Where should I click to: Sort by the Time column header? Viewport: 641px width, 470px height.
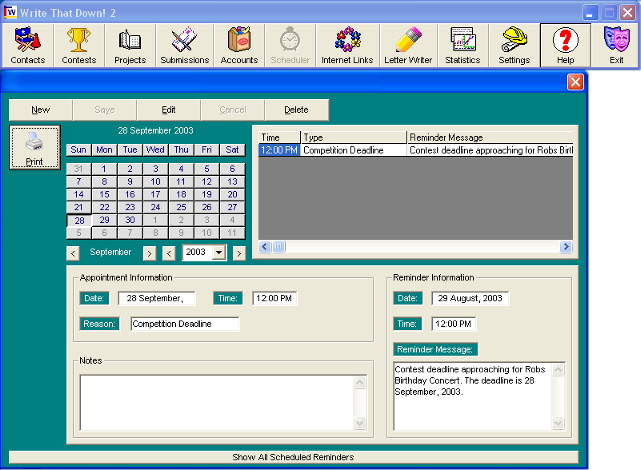[280, 137]
